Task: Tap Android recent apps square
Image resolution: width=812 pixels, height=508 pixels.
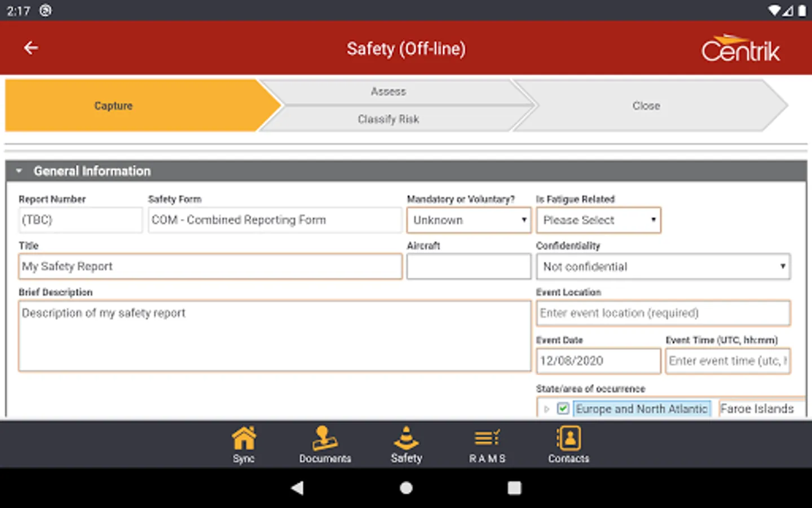Action: (x=514, y=488)
